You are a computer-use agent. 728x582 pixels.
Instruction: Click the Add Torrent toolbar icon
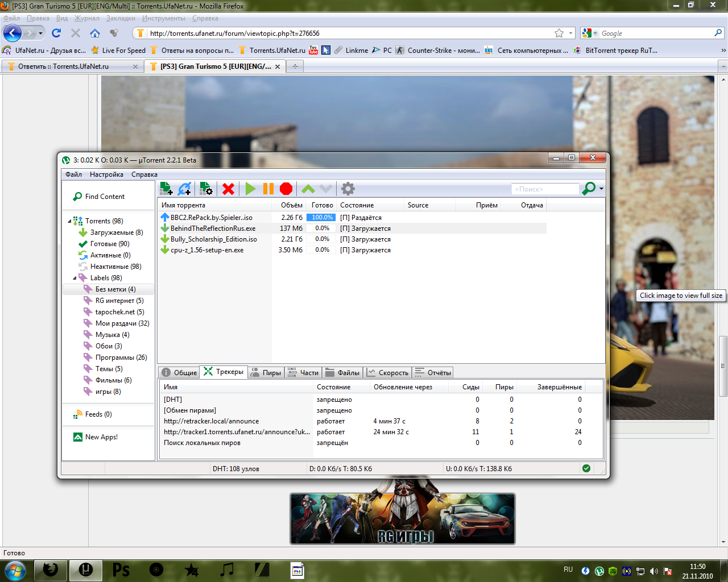(166, 189)
